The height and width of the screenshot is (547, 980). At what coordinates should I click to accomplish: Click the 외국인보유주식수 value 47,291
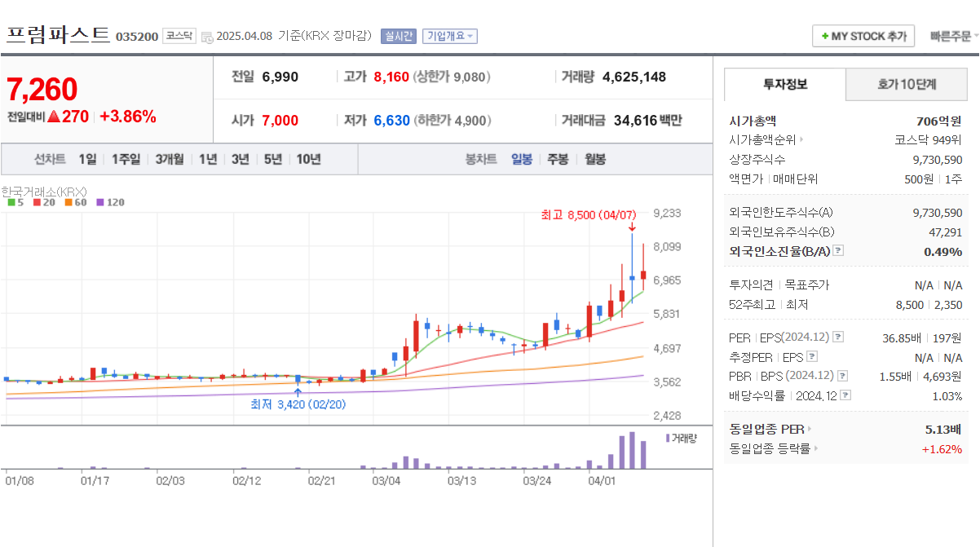[944, 232]
